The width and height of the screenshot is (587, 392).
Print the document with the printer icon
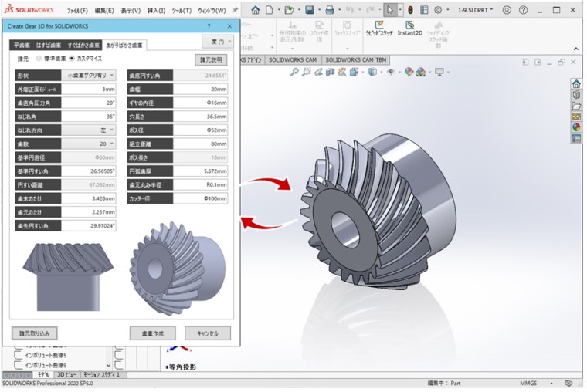(x=330, y=10)
